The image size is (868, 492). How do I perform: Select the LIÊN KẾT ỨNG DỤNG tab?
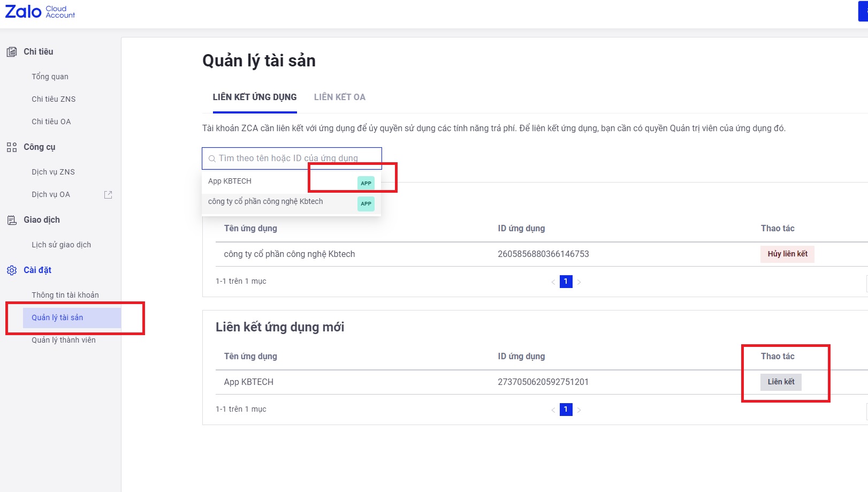[x=255, y=97]
